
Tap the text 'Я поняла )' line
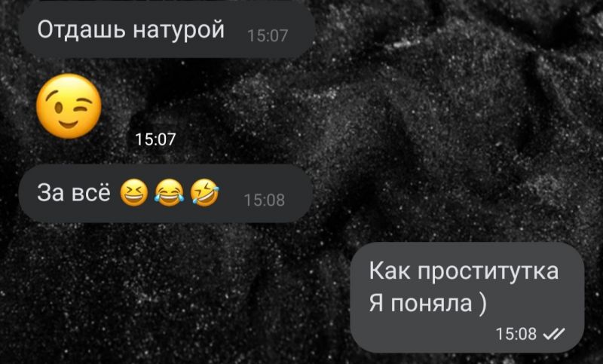(427, 303)
